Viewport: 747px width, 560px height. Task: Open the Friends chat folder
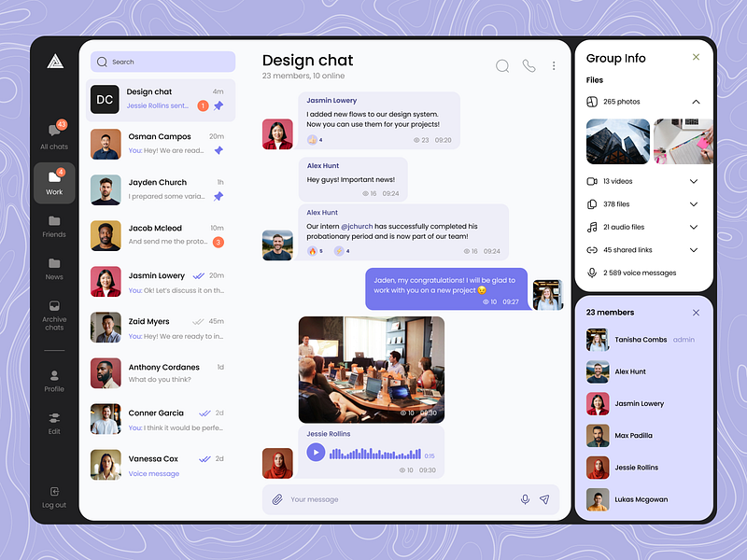coord(53,226)
